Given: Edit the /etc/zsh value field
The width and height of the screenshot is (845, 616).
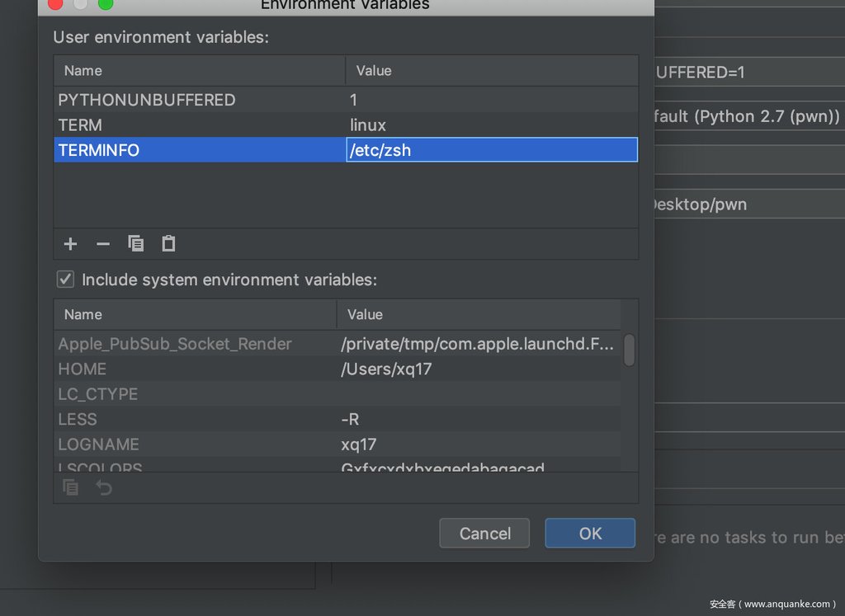Looking at the screenshot, I should pos(491,150).
